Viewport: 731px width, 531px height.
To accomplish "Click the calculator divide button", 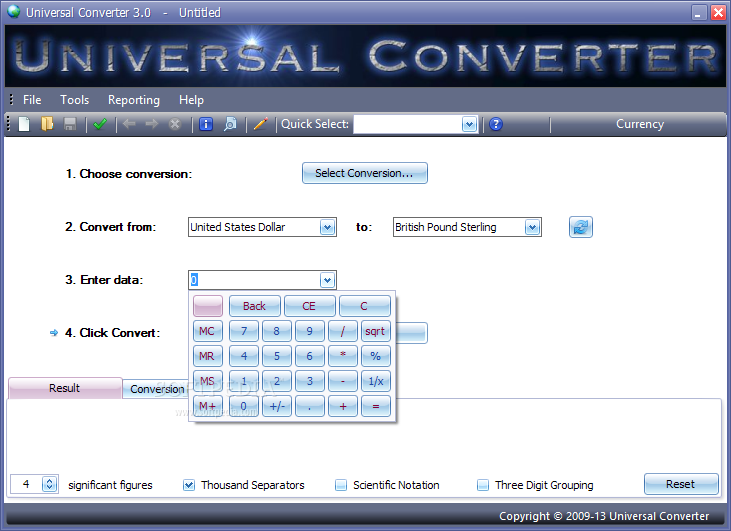I will click(x=343, y=331).
